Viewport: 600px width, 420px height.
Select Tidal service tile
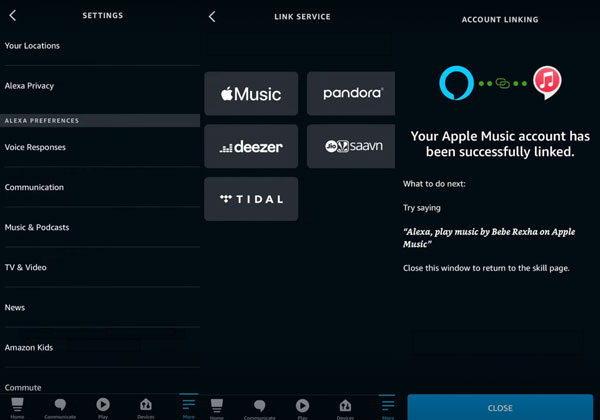tap(251, 199)
